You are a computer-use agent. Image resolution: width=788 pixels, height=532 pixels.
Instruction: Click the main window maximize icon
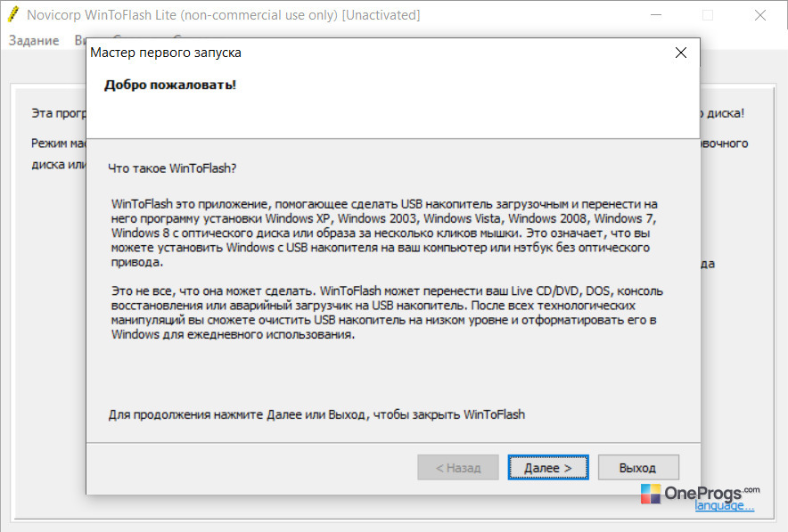[x=708, y=15]
